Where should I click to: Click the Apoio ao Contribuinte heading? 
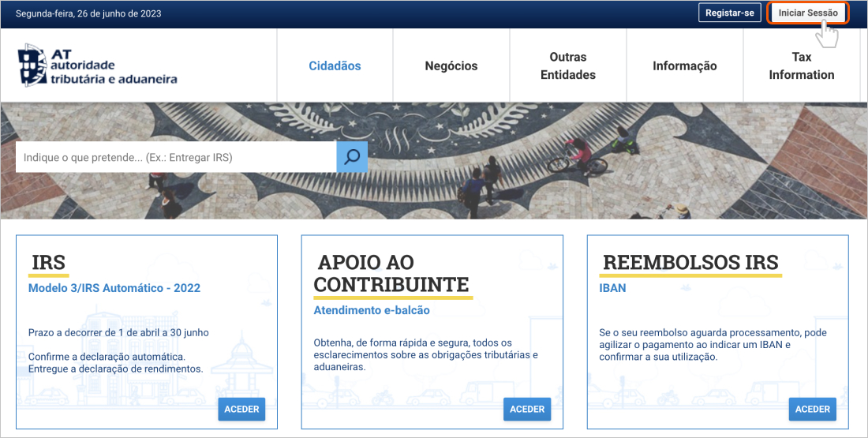click(391, 273)
